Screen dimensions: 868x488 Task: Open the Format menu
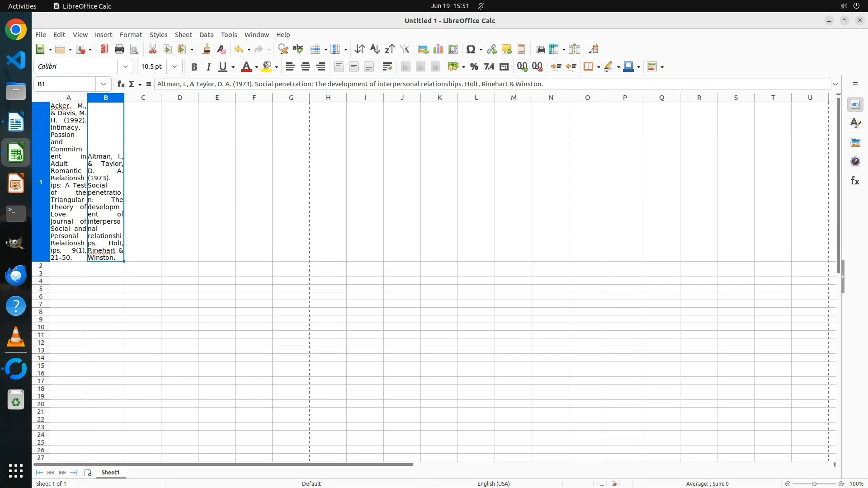click(131, 35)
